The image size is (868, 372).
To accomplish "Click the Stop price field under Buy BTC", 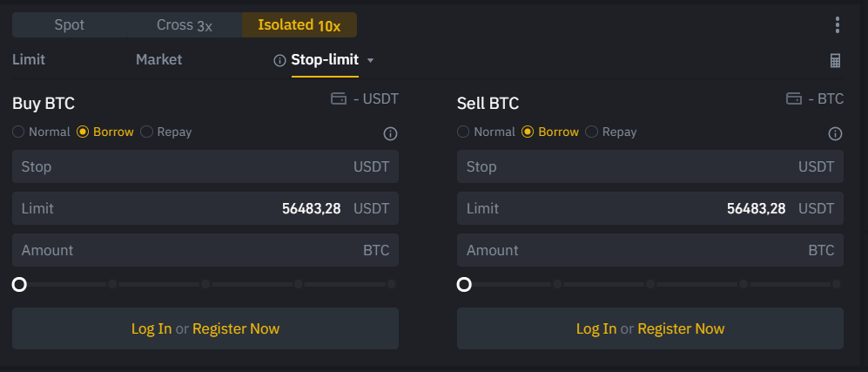I will [174, 166].
